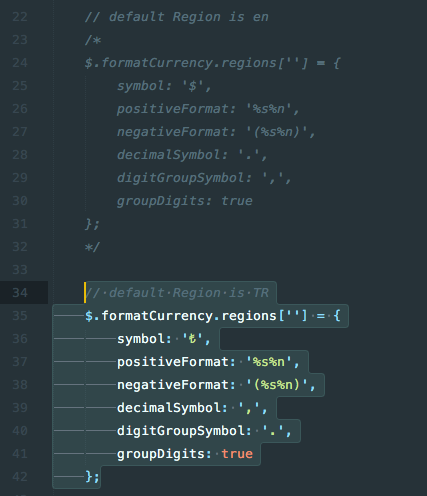Click 'negativeFormat' key on line 38

pyautogui.click(x=173, y=385)
